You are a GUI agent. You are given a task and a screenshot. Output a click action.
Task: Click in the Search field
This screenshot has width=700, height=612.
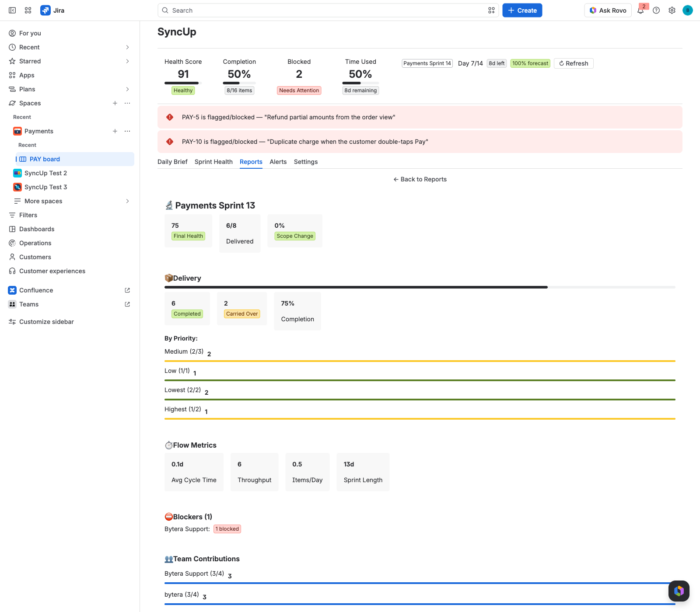click(328, 10)
